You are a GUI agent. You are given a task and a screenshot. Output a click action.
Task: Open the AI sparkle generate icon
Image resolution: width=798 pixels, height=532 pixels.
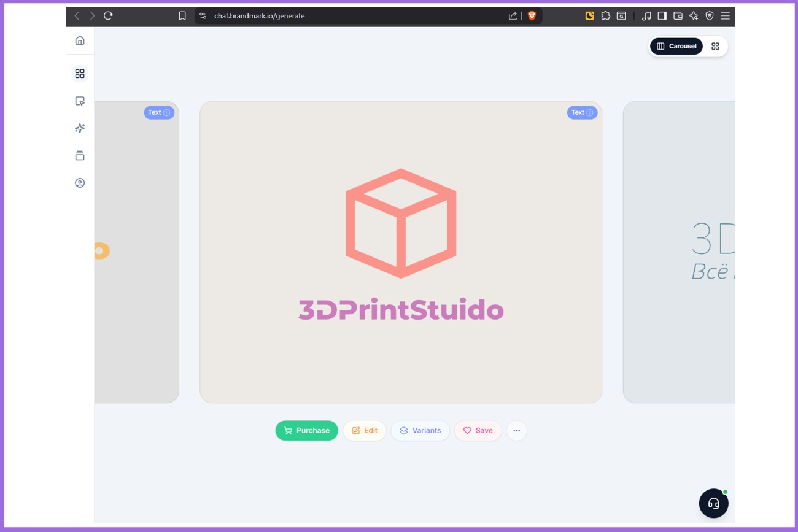click(x=80, y=128)
